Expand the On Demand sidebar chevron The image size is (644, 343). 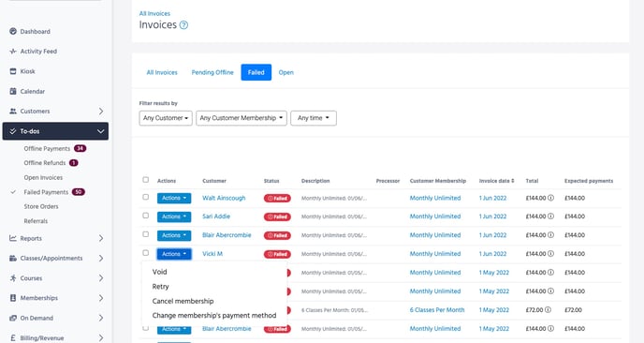click(101, 318)
